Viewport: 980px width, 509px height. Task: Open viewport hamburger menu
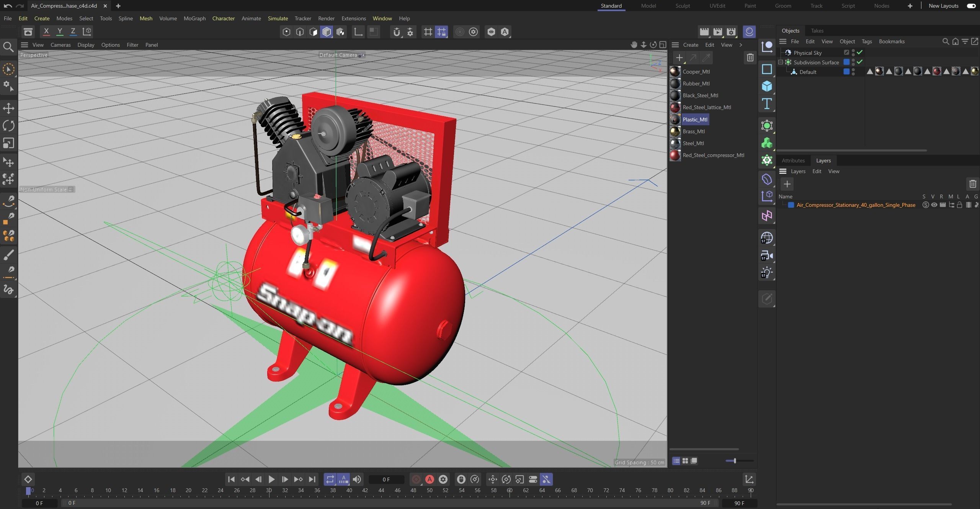(x=24, y=45)
